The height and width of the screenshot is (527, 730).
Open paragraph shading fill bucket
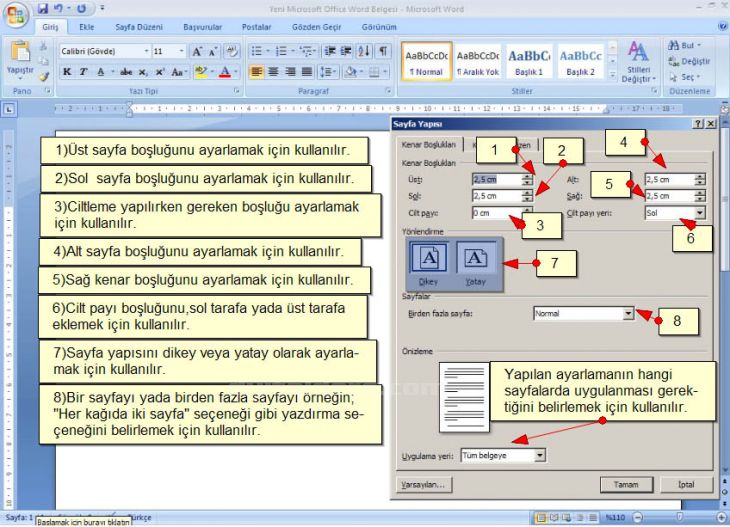[351, 72]
